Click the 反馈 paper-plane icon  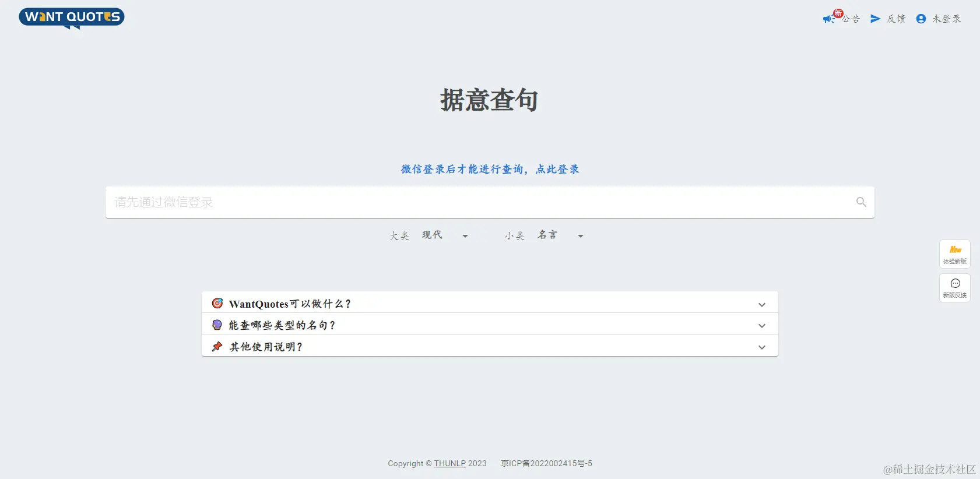tap(875, 19)
